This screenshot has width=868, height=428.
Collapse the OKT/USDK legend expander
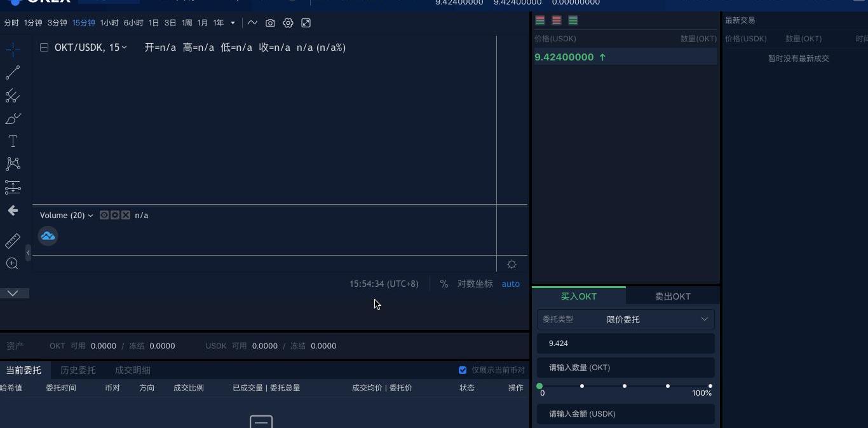pyautogui.click(x=44, y=48)
